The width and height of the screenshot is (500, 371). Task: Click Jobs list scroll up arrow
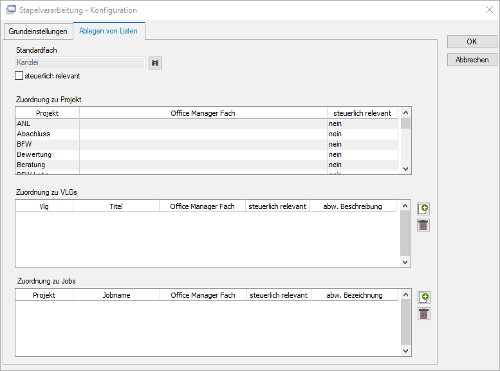click(405, 295)
